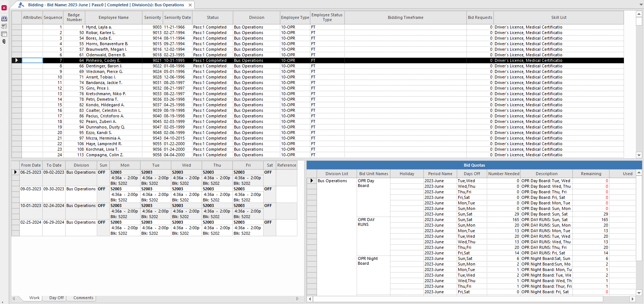Open the tab list dropdown arrow at top right
Viewport: 644px width, 304px height.
coord(641,5)
